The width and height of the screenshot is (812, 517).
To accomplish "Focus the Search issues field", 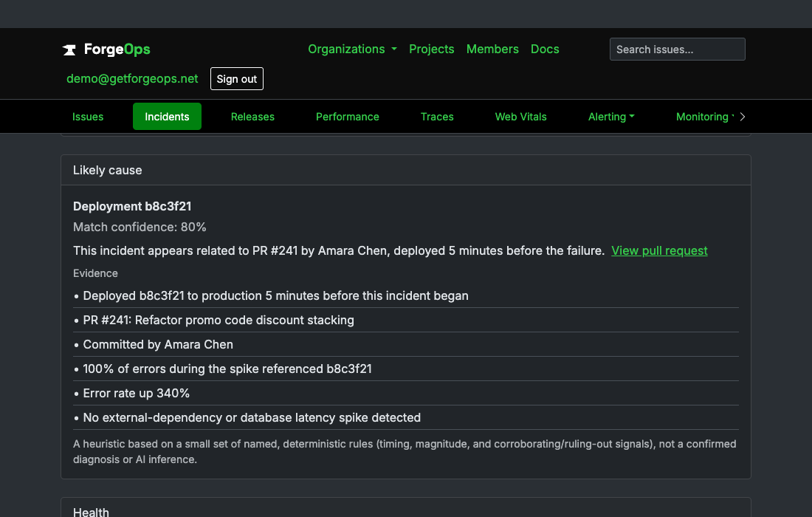I will (678, 49).
